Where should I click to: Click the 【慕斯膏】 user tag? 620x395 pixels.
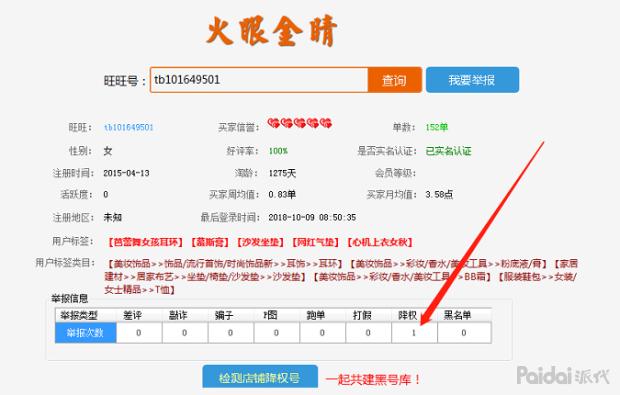tap(210, 242)
